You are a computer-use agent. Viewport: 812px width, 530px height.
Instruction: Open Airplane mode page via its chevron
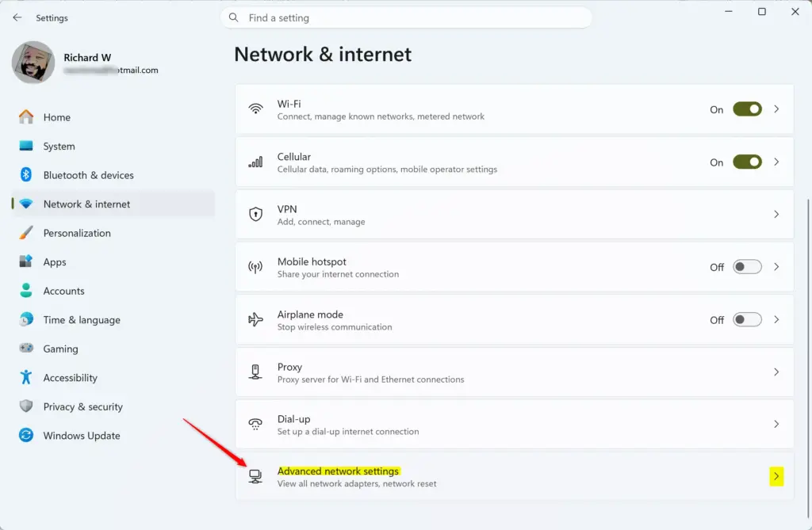pos(776,320)
